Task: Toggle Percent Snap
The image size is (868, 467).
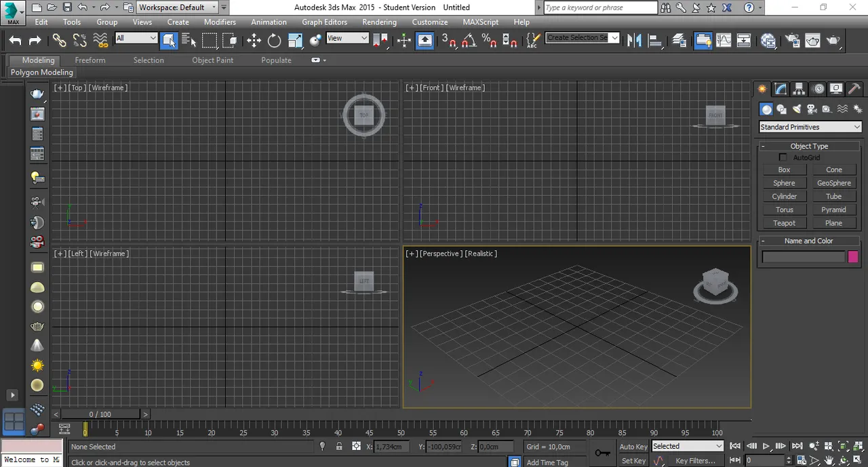Action: tap(489, 41)
